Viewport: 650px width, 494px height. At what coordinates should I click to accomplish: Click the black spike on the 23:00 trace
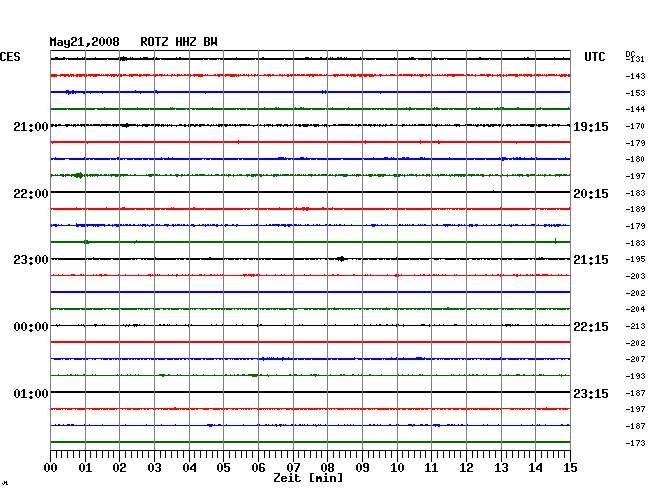tap(341, 259)
